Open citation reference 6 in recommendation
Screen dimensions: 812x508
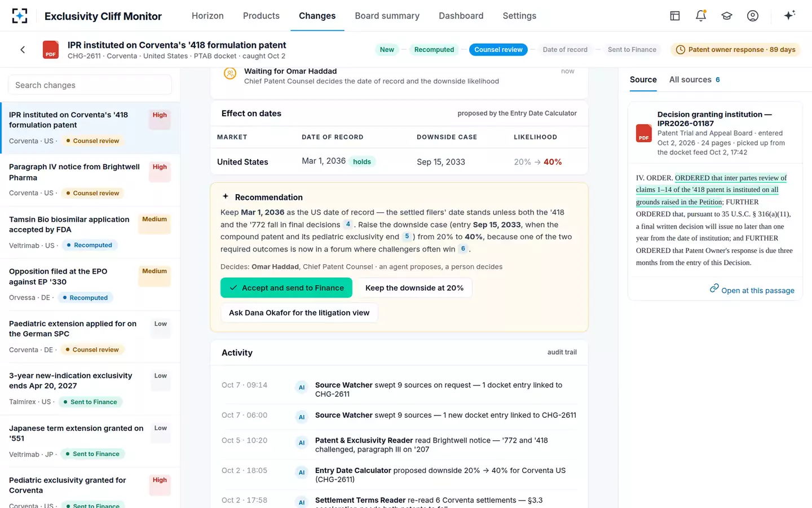463,248
